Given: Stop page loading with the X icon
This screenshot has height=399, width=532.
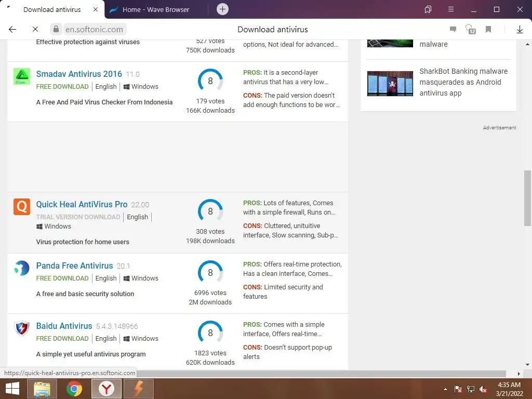Looking at the screenshot, I should 35,30.
